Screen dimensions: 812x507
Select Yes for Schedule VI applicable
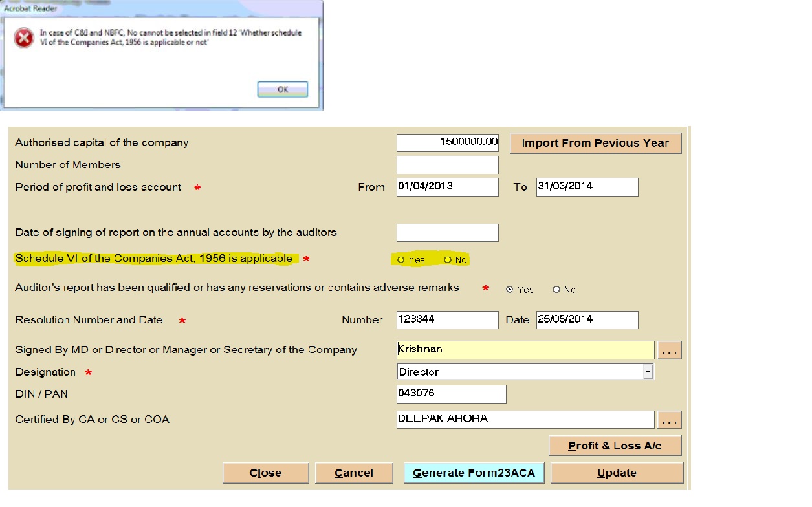[x=401, y=260]
